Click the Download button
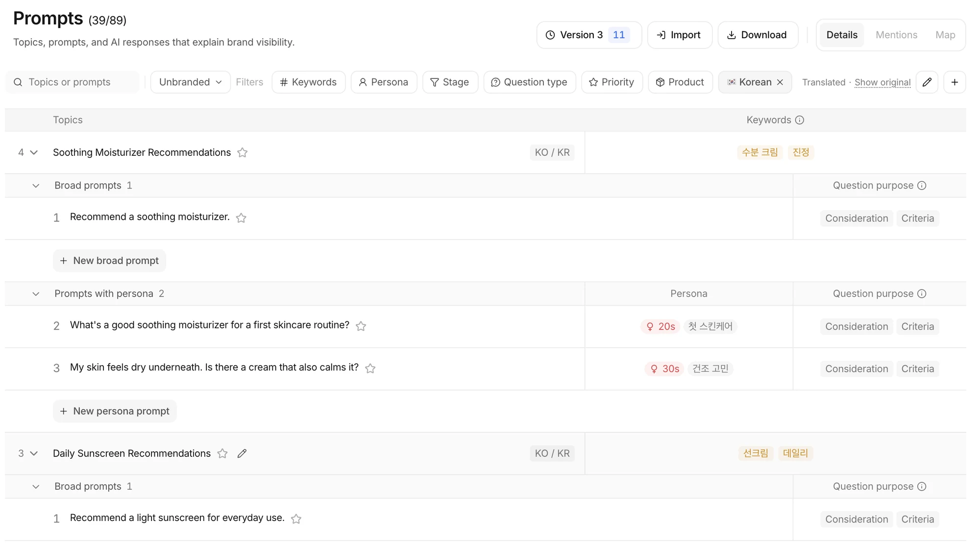This screenshot has width=980, height=545. (758, 35)
